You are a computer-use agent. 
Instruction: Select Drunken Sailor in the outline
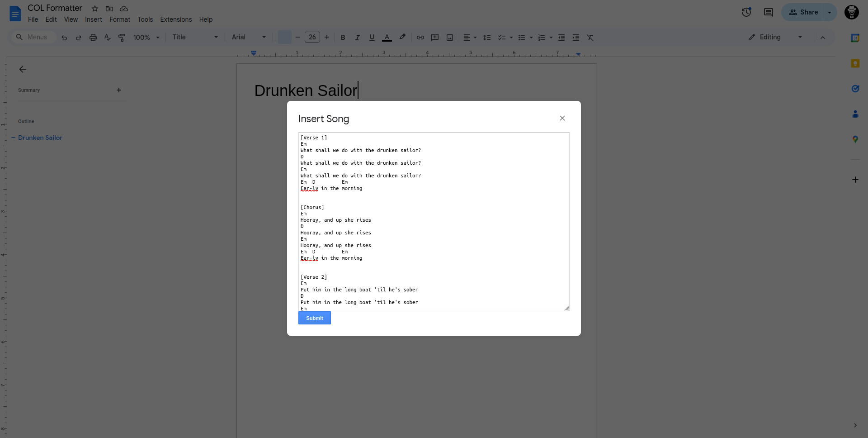(x=40, y=138)
